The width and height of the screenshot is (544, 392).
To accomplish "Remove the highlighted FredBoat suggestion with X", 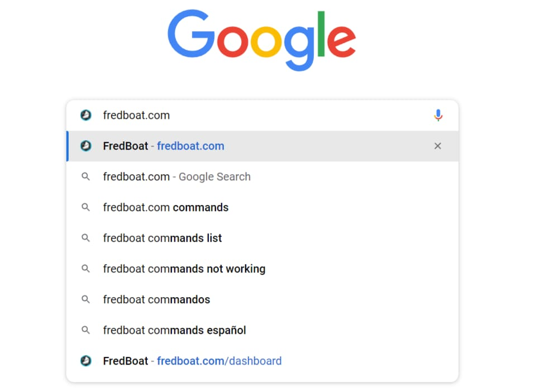I will [x=437, y=146].
